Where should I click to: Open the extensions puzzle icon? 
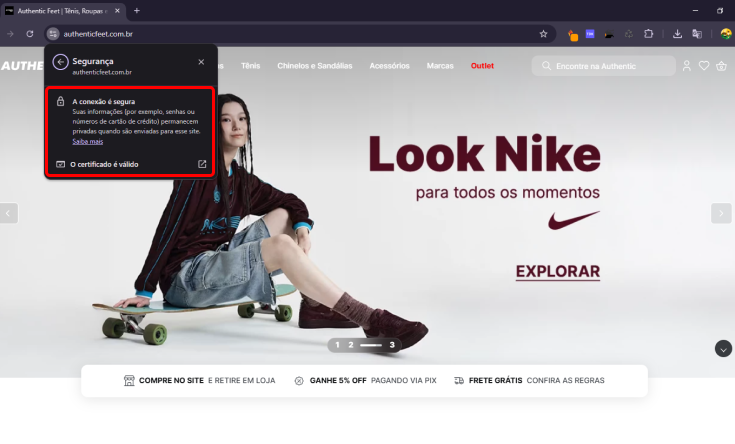click(649, 34)
